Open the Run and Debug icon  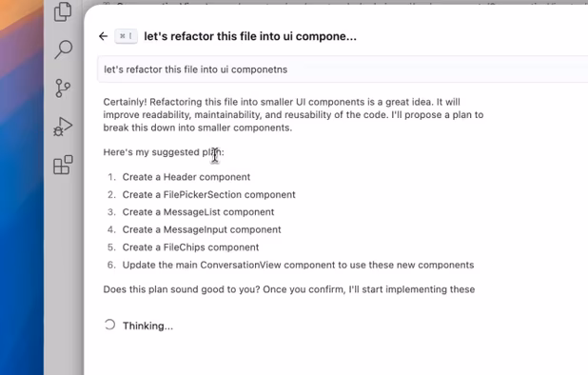63,127
